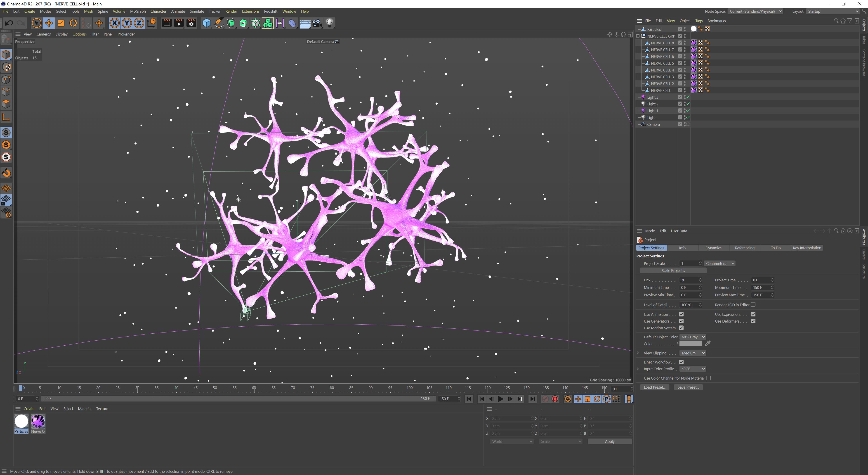Select the Scale tool icon
The height and width of the screenshot is (475, 868).
pos(61,23)
